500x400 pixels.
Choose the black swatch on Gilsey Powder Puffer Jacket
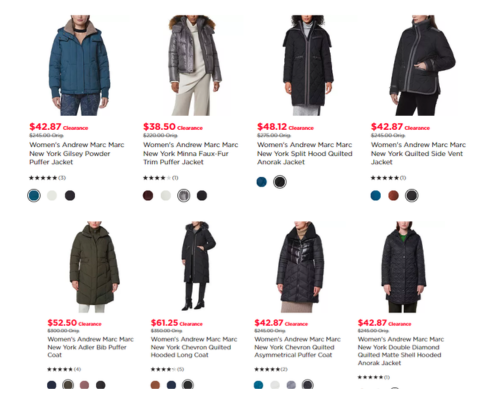coord(70,195)
